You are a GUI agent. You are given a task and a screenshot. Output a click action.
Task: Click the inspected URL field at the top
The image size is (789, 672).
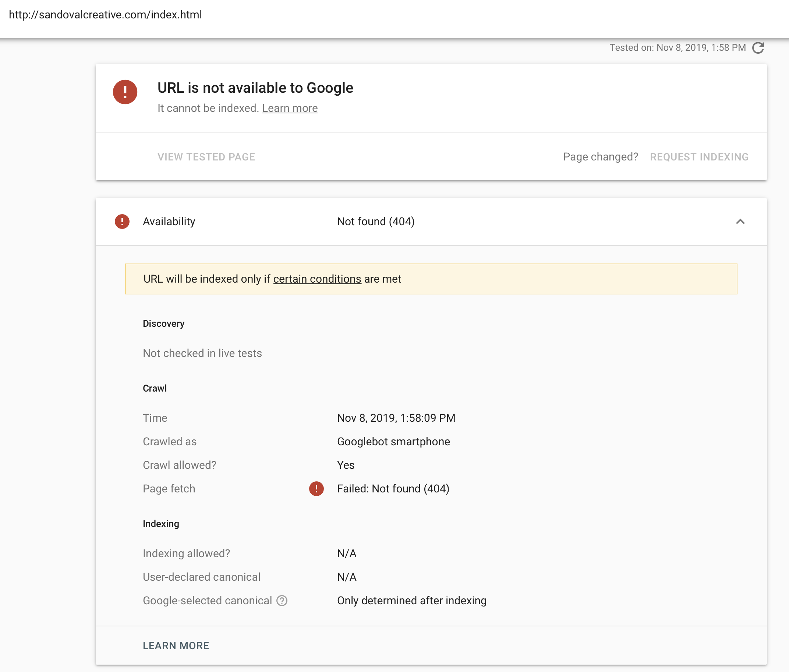(106, 15)
